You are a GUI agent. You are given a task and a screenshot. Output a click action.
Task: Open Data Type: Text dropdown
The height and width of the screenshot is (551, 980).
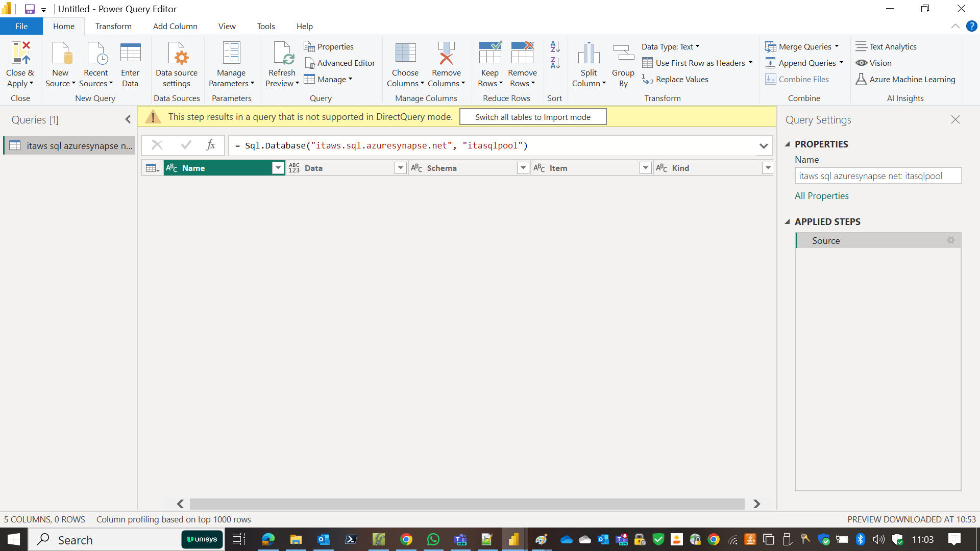[671, 46]
